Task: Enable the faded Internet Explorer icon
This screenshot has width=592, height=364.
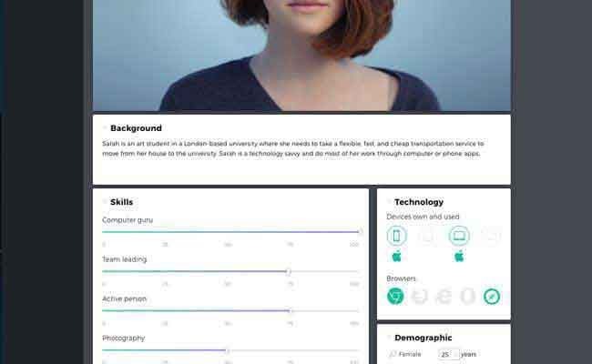Action: click(444, 296)
